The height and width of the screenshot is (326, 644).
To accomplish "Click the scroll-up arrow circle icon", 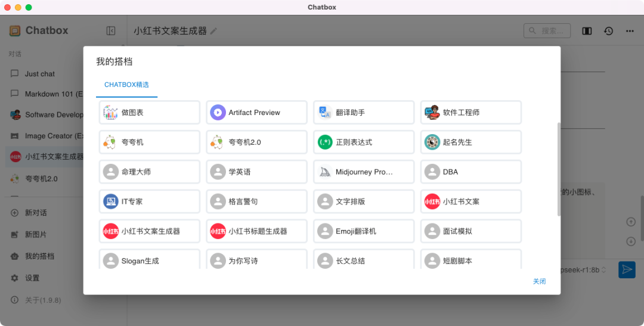I will pos(631,222).
